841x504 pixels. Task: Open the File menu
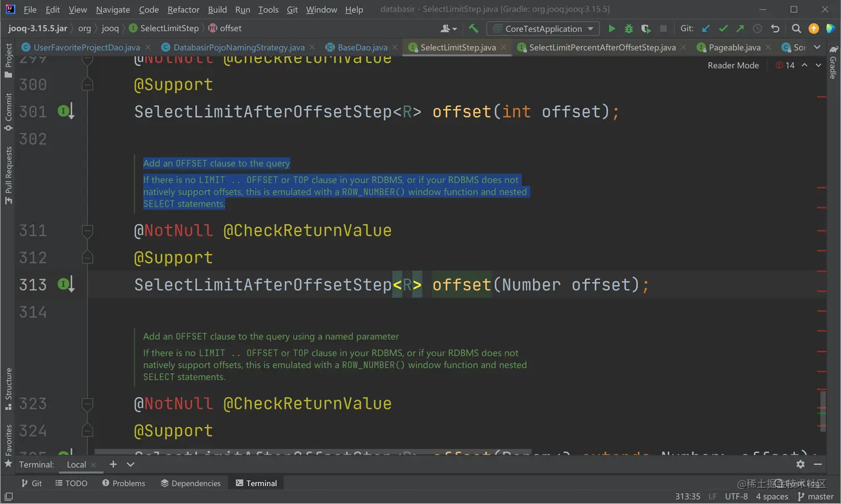click(x=30, y=9)
